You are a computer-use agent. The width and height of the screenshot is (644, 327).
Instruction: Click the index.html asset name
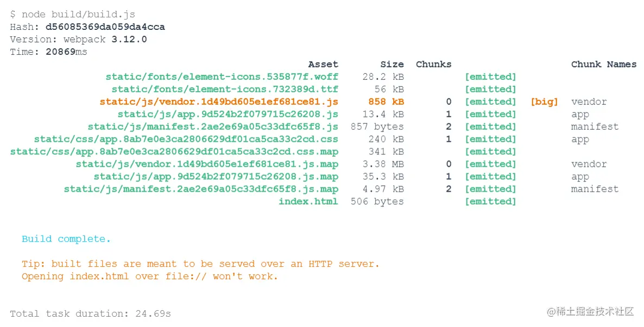[308, 202]
